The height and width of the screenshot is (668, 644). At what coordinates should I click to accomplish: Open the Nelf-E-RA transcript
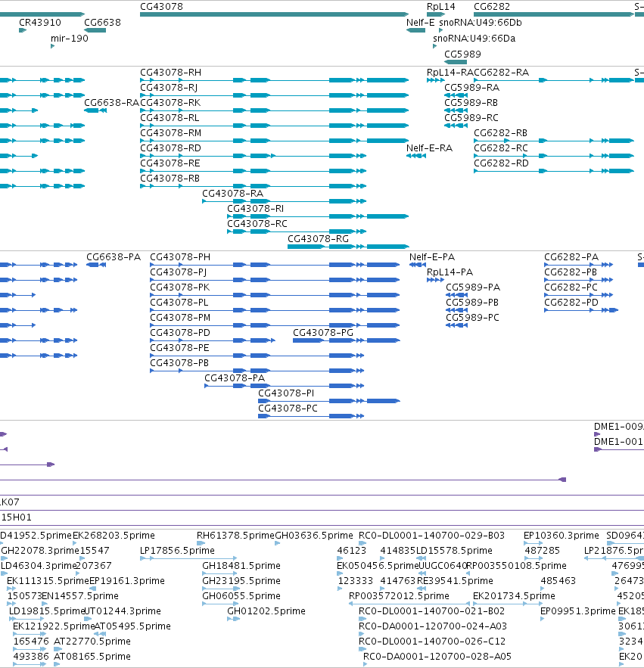pos(430,148)
